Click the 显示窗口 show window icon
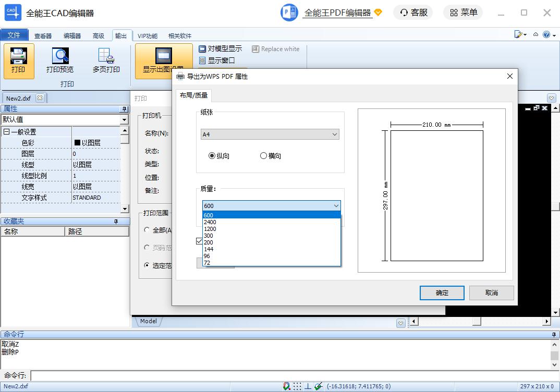The height and width of the screenshot is (392, 560). (202, 60)
